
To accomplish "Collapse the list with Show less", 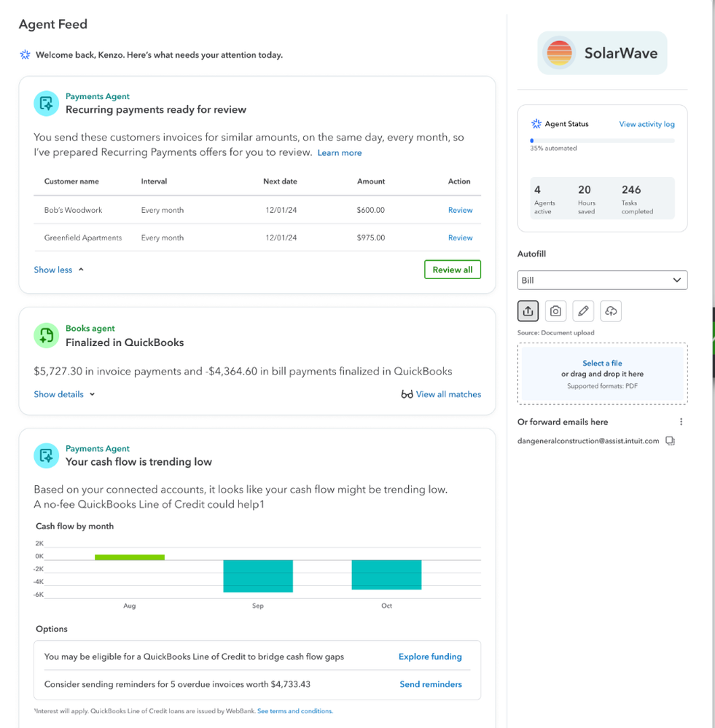I will click(58, 270).
